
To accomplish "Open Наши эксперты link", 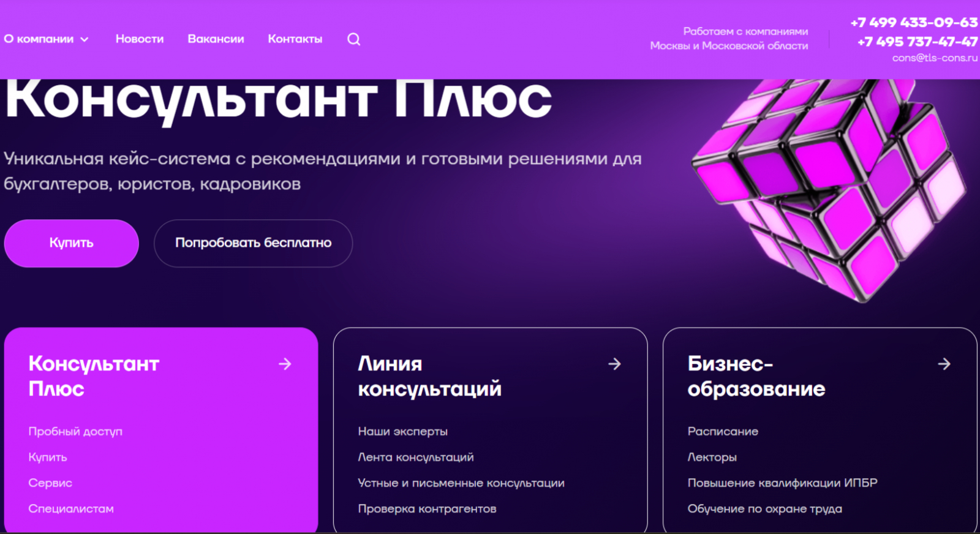I will (x=402, y=432).
